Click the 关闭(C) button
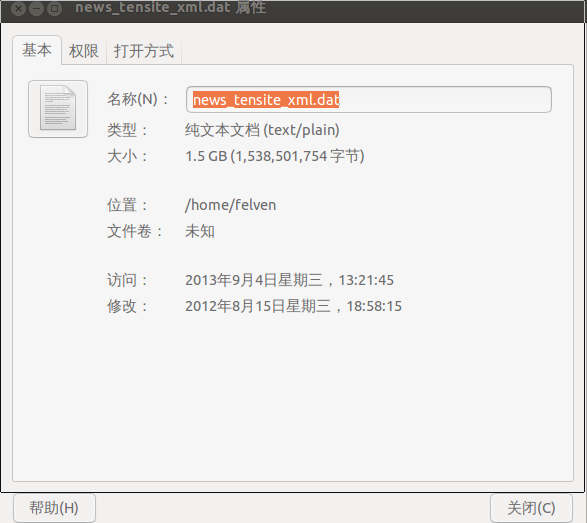587x523 pixels. pyautogui.click(x=531, y=508)
